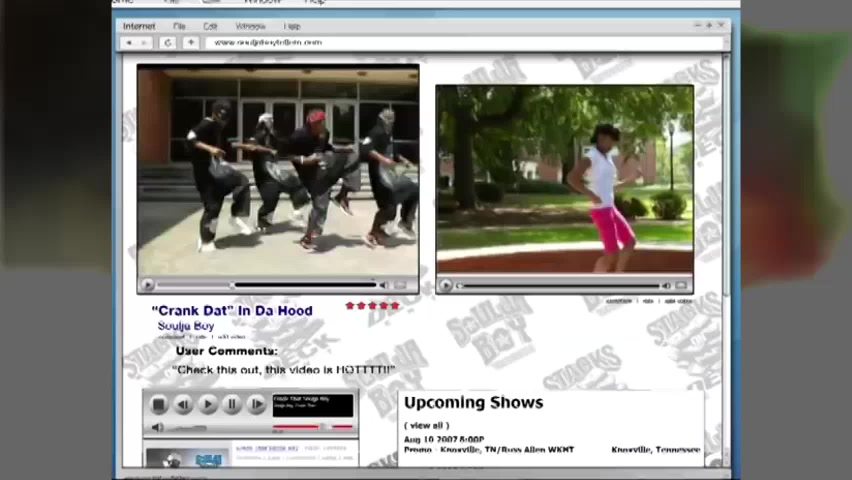
Task: Seek in the four dancers video progress bar
Action: [x=266, y=285]
